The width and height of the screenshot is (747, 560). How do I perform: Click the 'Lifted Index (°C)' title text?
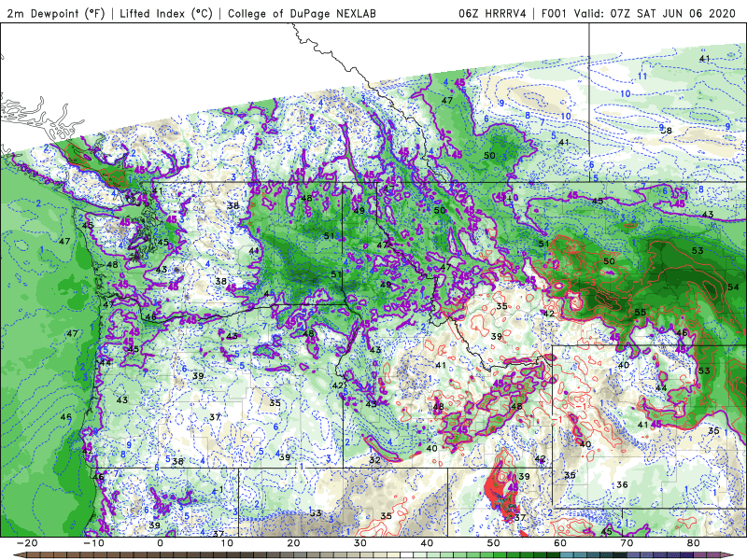(x=166, y=13)
